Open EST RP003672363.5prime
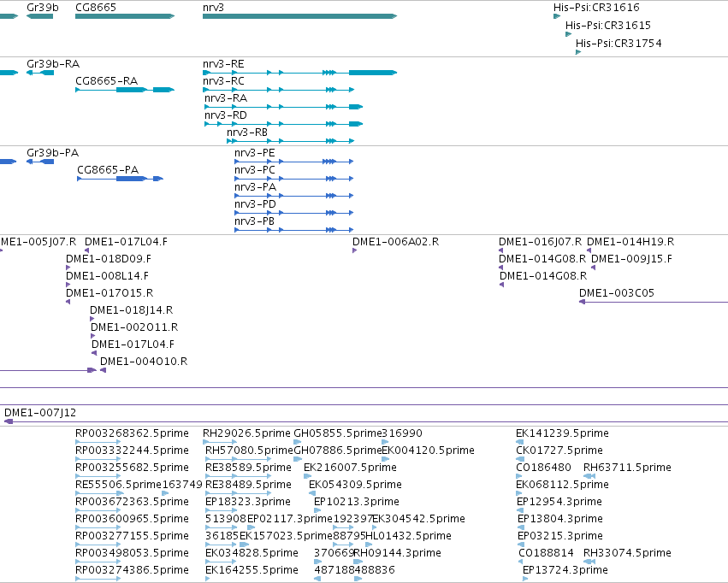 (x=132, y=503)
